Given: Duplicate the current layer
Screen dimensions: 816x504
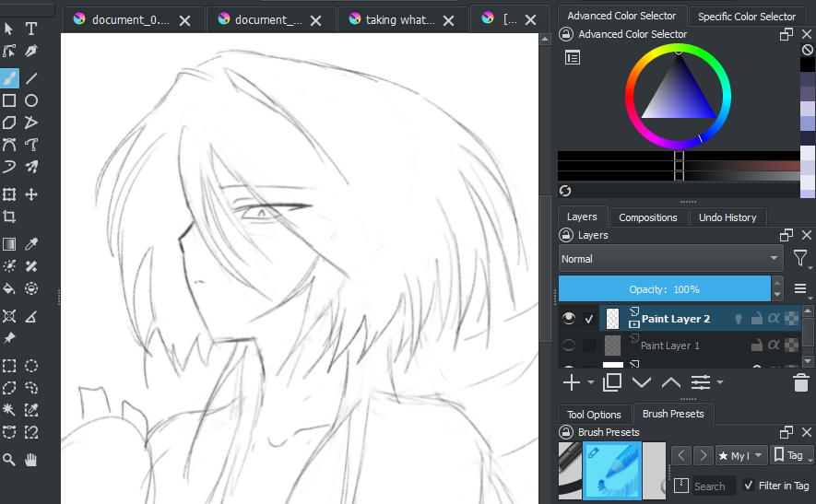Looking at the screenshot, I should click(x=612, y=382).
